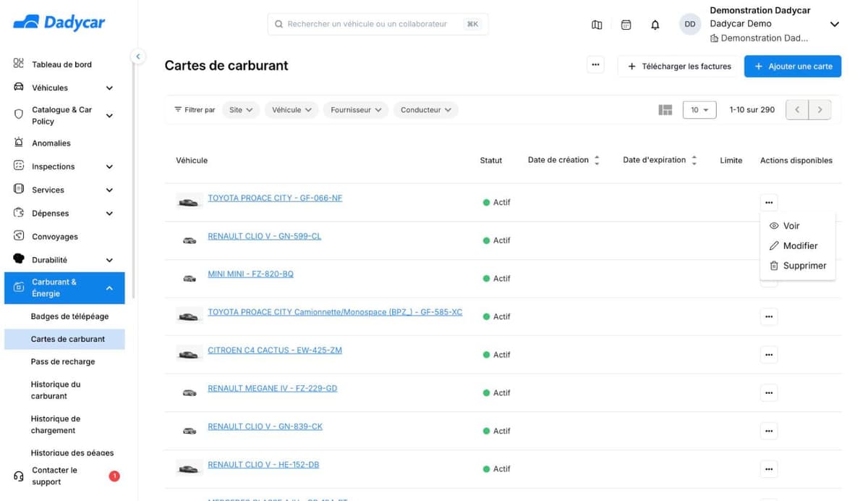
Task: Open actions menu for CITROEN C4 CACTUS
Action: point(769,355)
